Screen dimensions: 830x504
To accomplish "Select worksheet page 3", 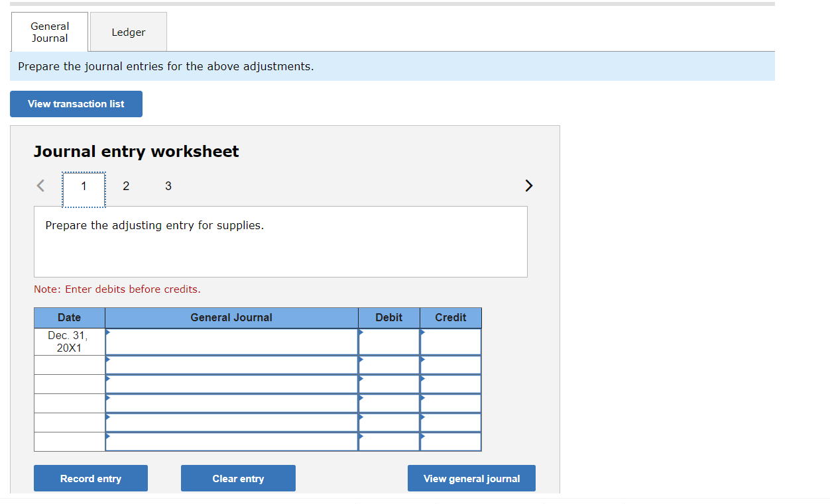I will pyautogui.click(x=168, y=186).
